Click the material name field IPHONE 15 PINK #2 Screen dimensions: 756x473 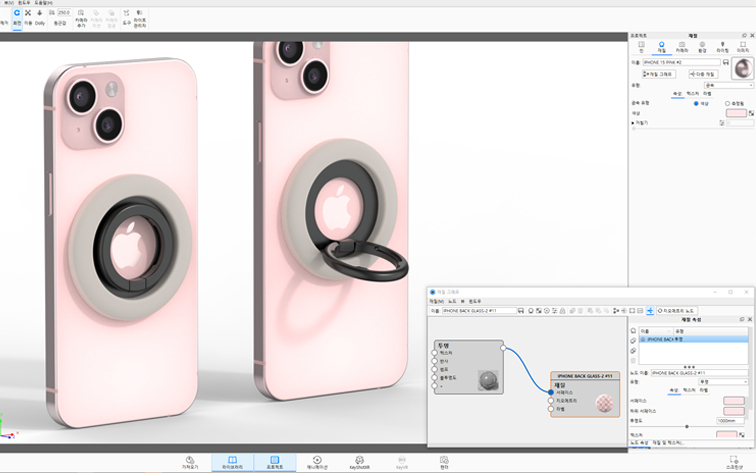(x=681, y=62)
